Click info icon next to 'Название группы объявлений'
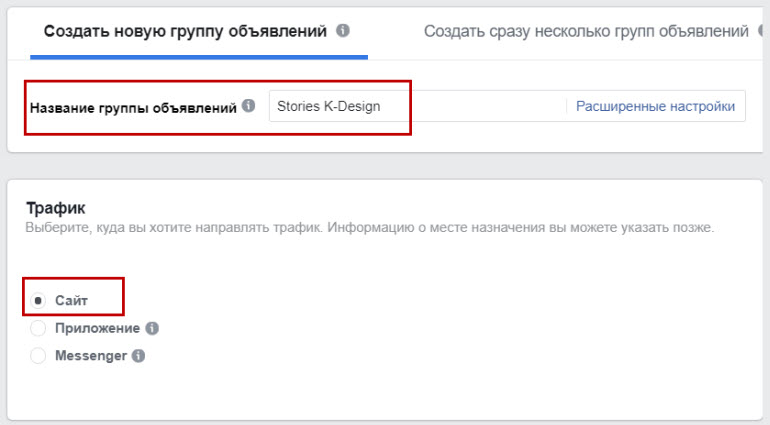Viewport: 770px width, 425px height. [x=248, y=107]
